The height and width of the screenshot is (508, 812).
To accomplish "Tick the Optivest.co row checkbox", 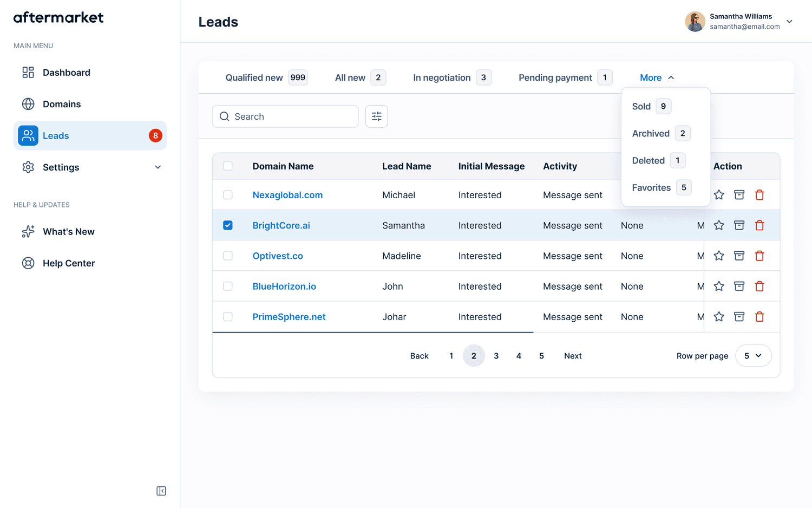I will (228, 256).
